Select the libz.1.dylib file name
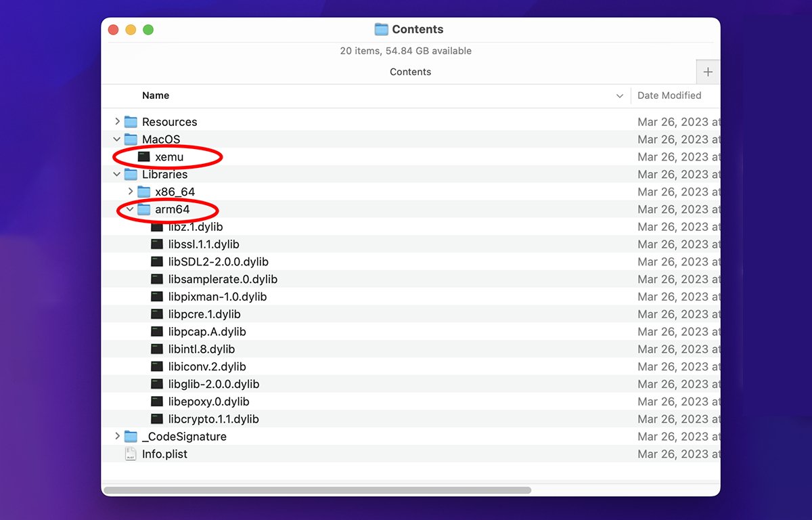Image resolution: width=812 pixels, height=520 pixels. coord(196,227)
